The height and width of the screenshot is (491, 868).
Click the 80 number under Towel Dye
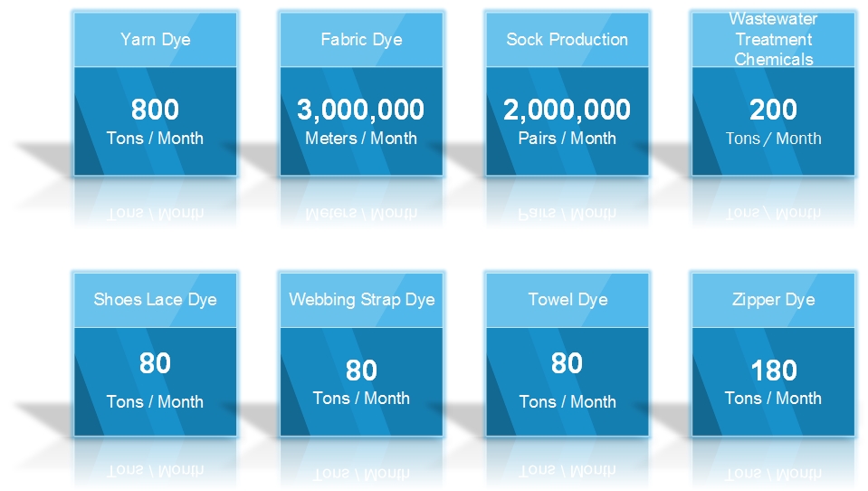(567, 363)
